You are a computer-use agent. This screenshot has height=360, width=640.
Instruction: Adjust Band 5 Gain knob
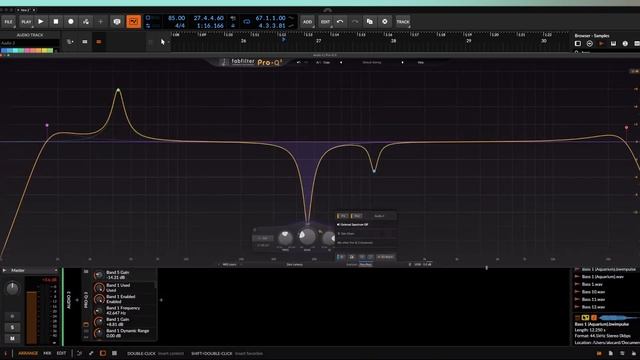tap(98, 275)
